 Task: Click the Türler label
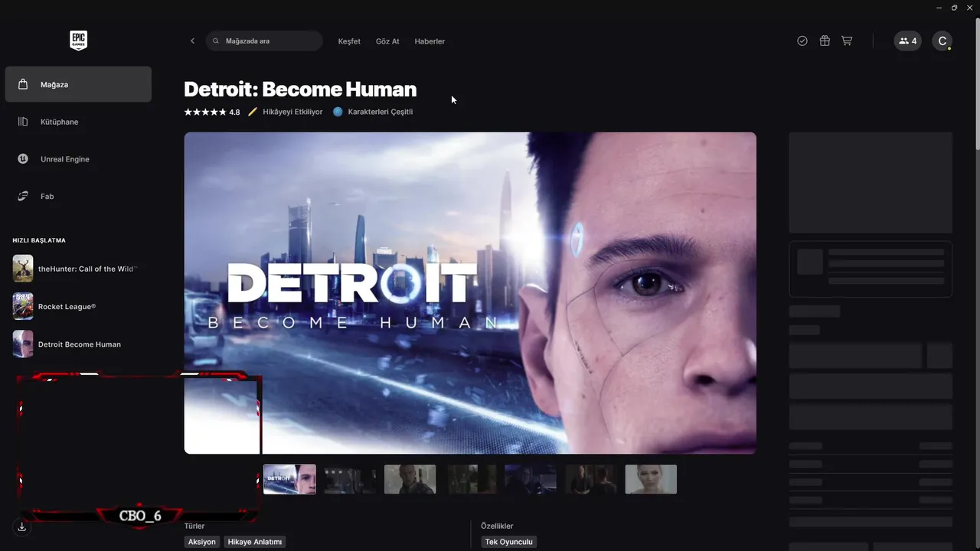click(194, 526)
